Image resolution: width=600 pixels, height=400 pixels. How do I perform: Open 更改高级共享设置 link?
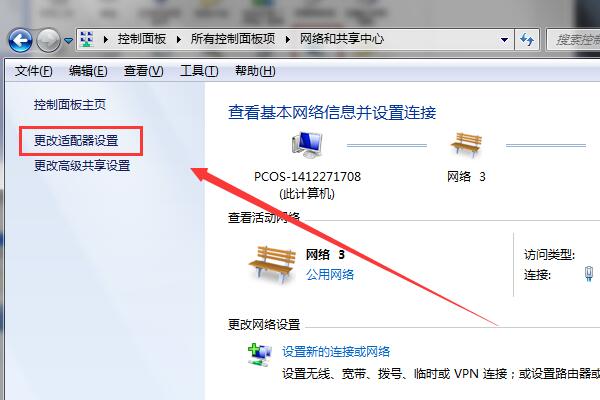pos(82,166)
